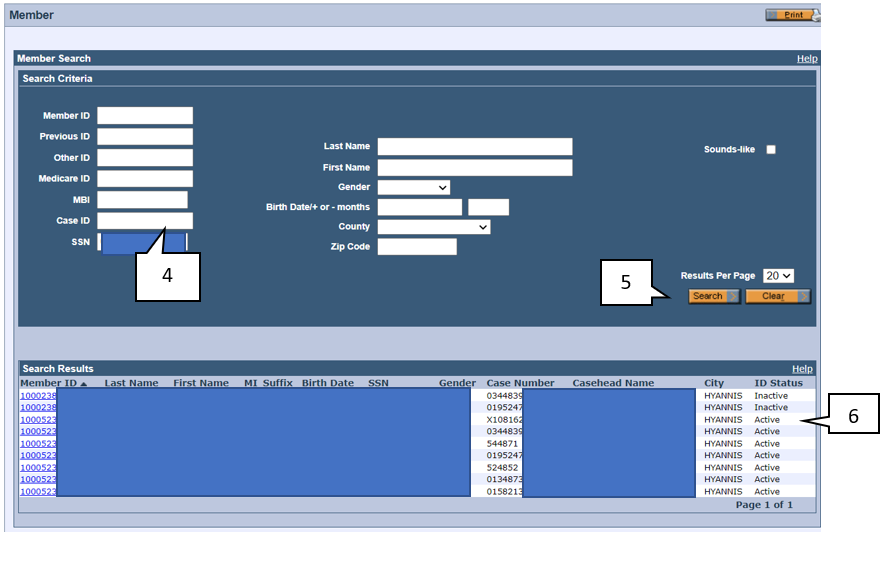Click the Active status in case X108162 row
The width and height of the screenshot is (886, 566).
coord(767,420)
